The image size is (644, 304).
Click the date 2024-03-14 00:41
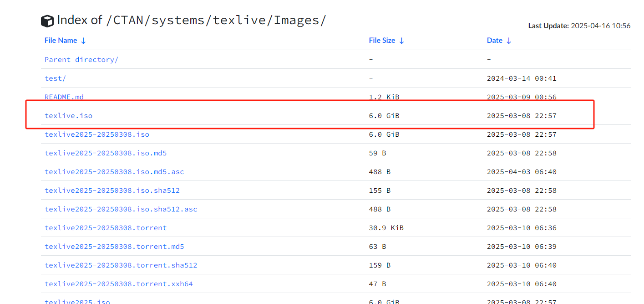pos(522,78)
